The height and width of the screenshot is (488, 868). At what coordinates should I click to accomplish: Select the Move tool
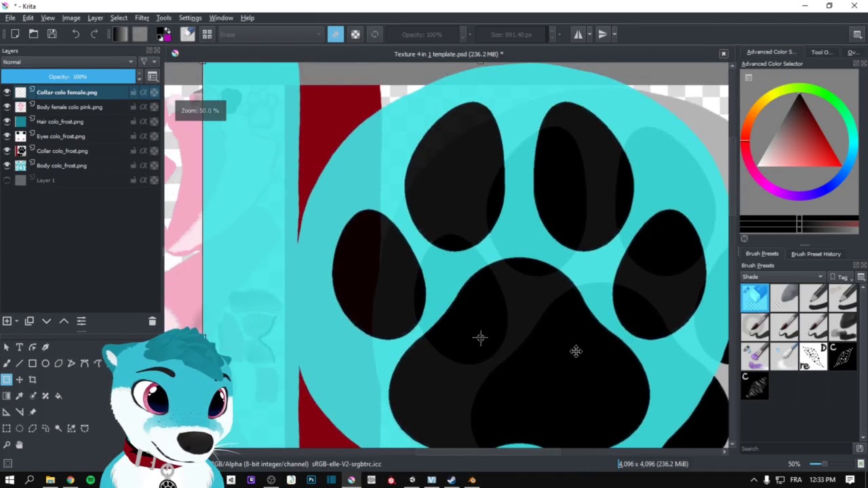[19, 380]
